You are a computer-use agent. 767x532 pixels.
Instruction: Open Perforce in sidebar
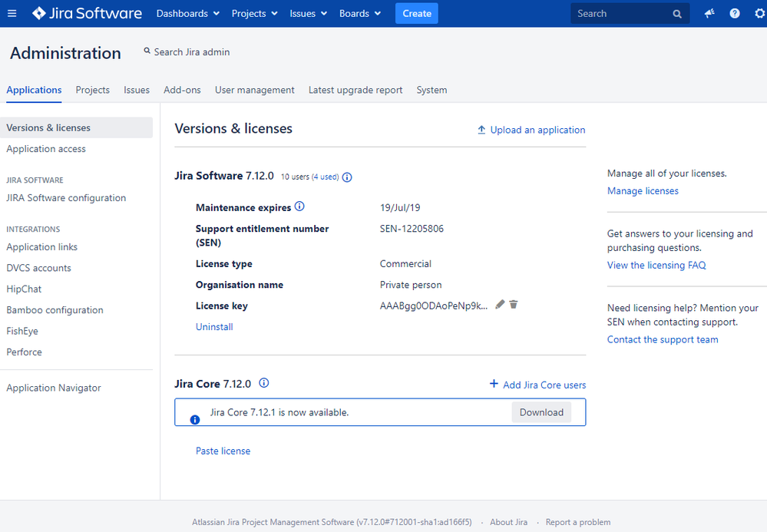24,352
